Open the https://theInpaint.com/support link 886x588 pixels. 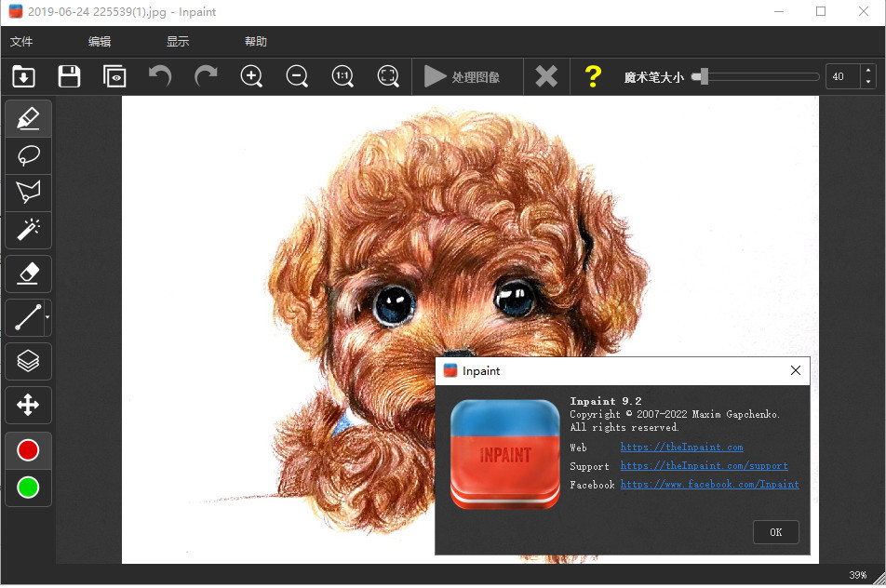704,466
